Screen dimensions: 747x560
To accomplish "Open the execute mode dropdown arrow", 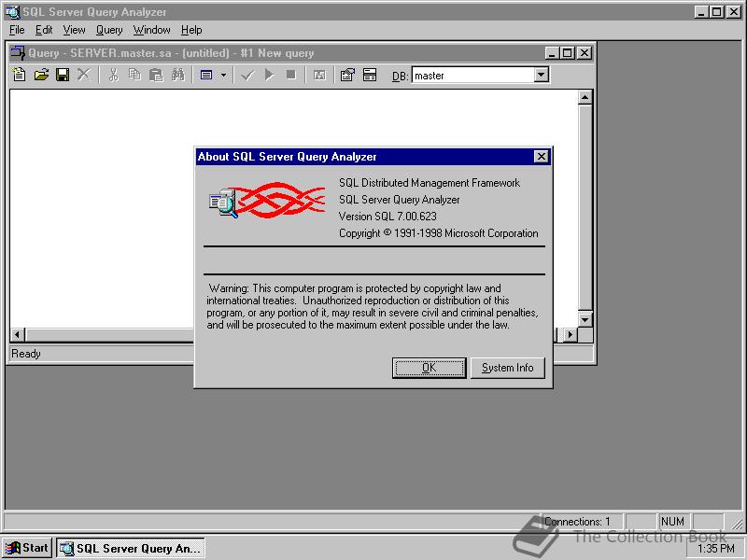I will pyautogui.click(x=223, y=75).
